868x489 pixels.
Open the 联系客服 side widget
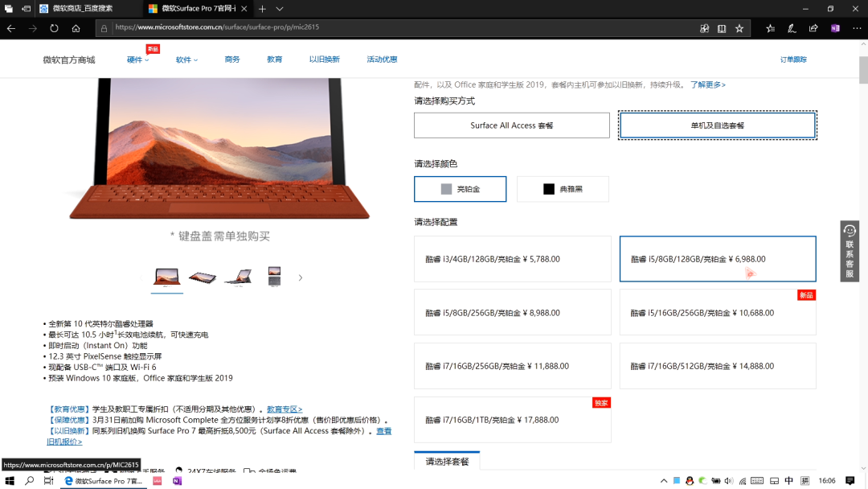click(850, 251)
